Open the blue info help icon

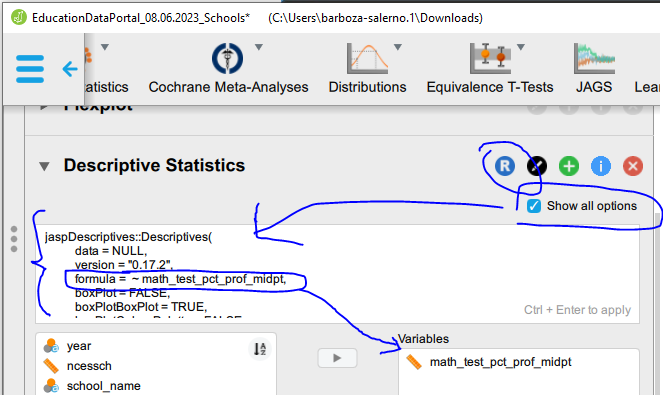point(601,166)
